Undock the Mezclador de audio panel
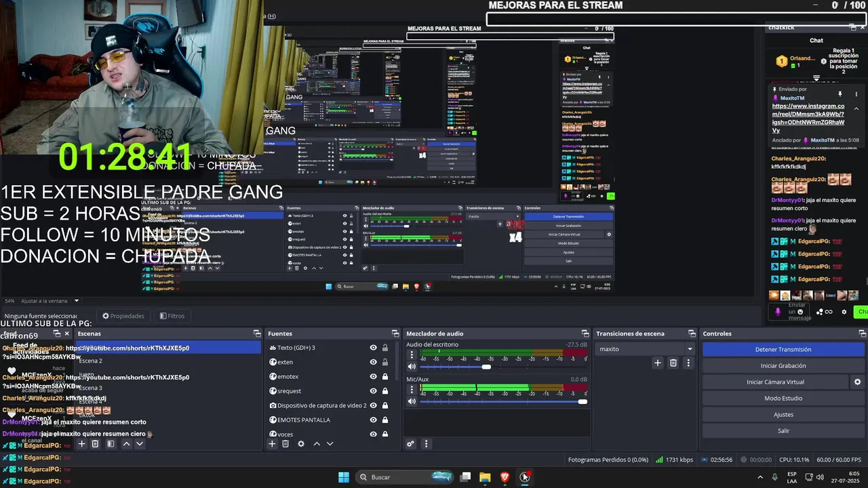Image resolution: width=868 pixels, height=488 pixels. point(585,333)
